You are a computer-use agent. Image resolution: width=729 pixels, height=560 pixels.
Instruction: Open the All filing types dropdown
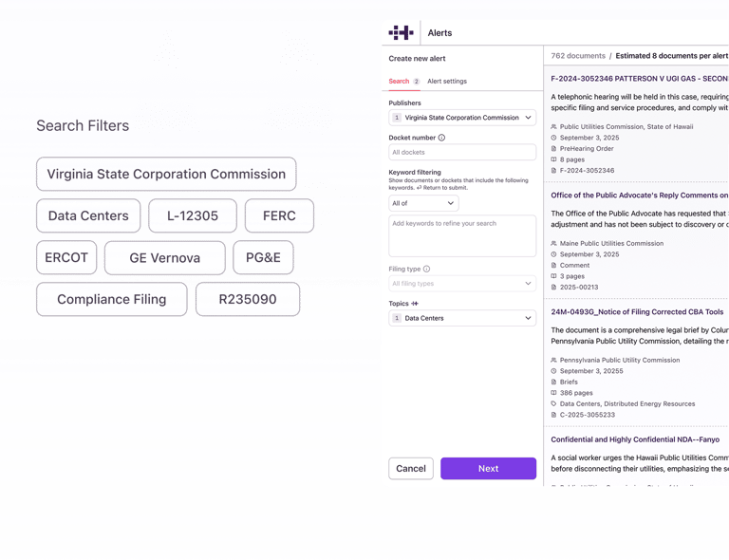[x=462, y=284]
